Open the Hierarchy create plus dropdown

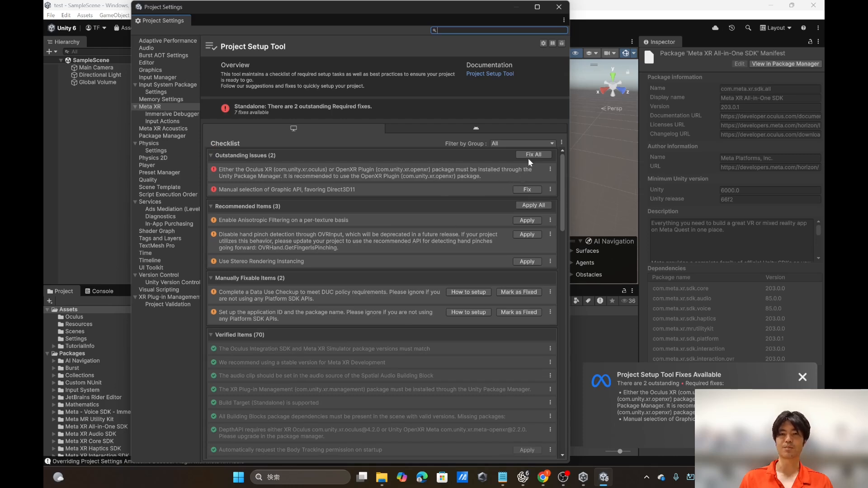[x=52, y=52]
